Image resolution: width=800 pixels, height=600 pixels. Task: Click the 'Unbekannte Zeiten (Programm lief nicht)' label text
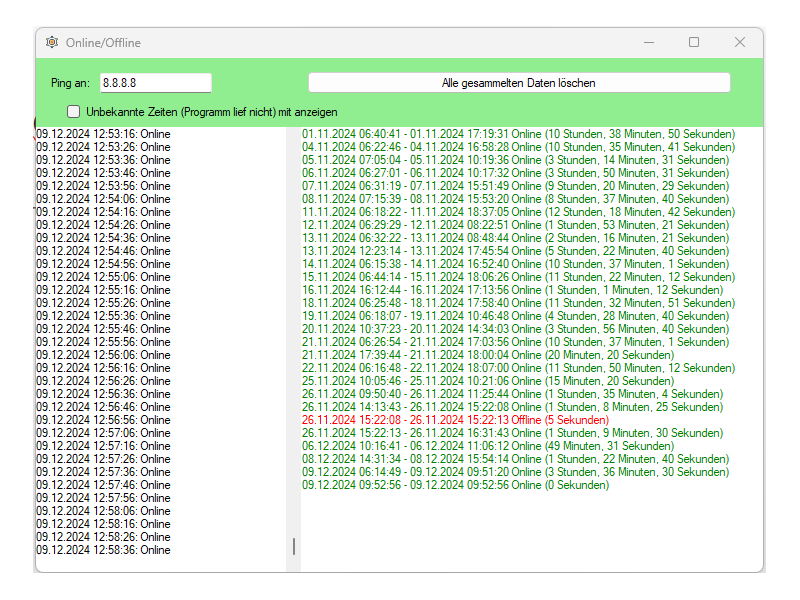(x=212, y=111)
